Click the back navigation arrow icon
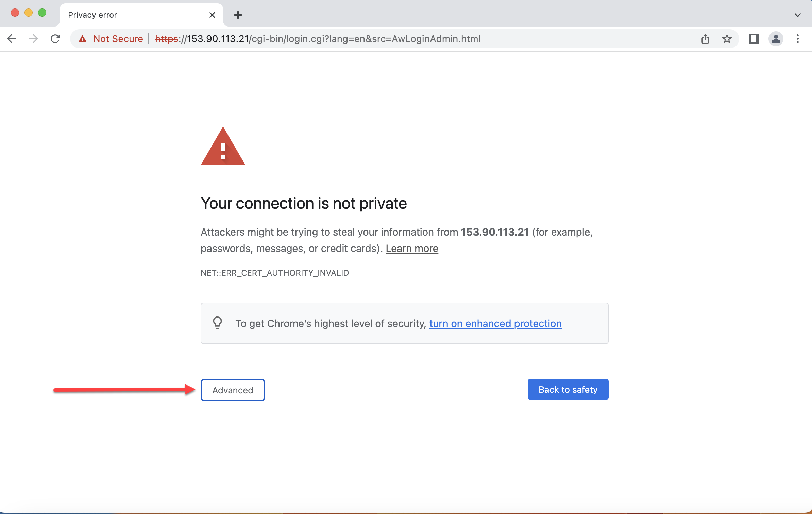 click(x=12, y=39)
